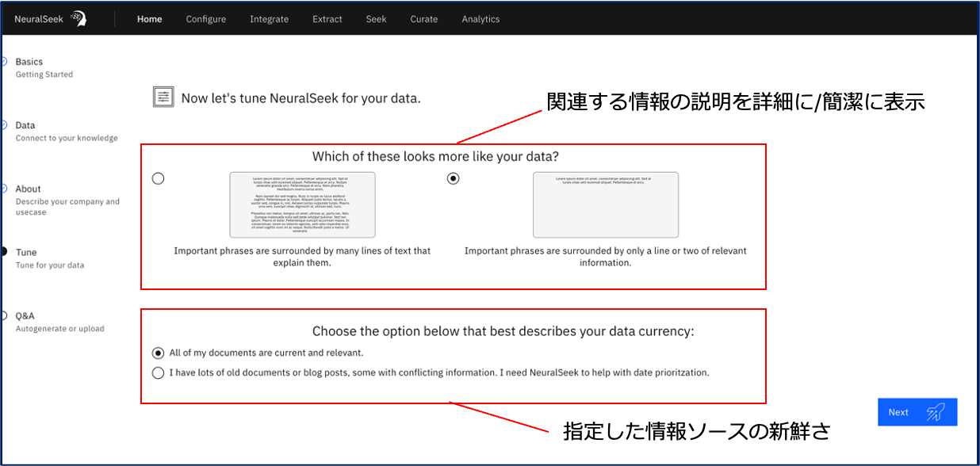Click 'Now let's tune NeuralSeek for your data.' heading
The width and height of the screenshot is (980, 466).
point(301,98)
